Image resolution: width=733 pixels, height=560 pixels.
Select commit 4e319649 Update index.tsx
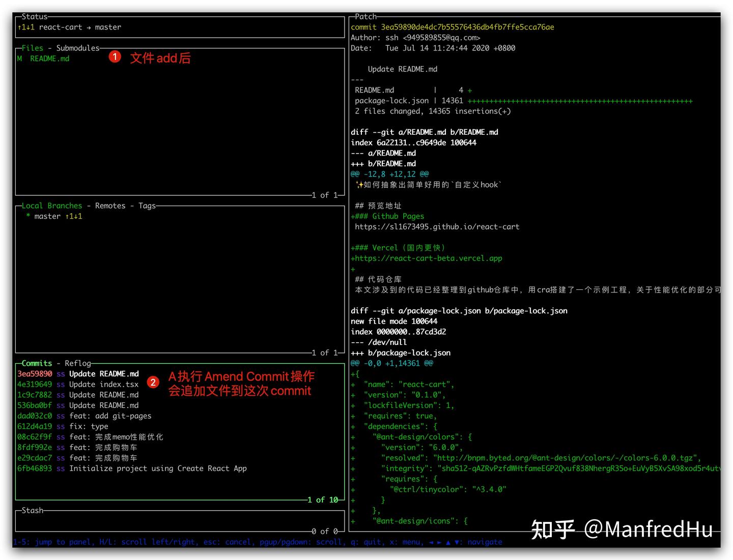coord(78,385)
